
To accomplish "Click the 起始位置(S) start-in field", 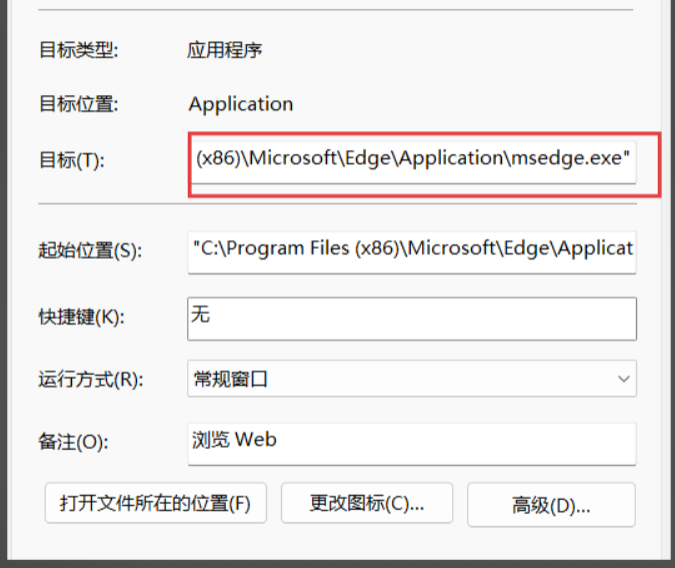I will [x=412, y=252].
